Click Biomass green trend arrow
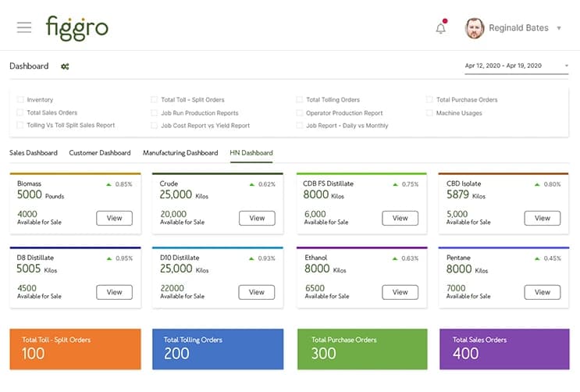The height and width of the screenshot is (392, 580). coord(109,184)
